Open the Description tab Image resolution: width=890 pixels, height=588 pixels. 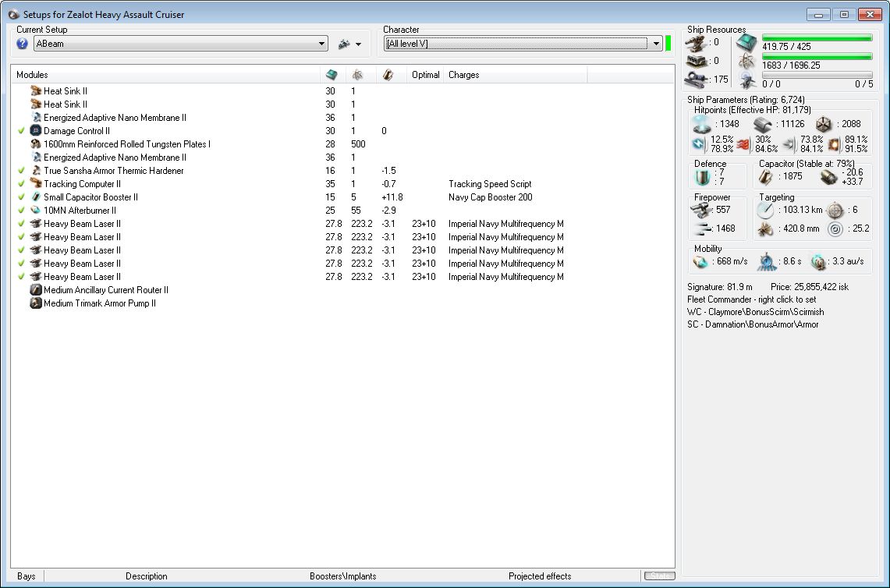(147, 576)
